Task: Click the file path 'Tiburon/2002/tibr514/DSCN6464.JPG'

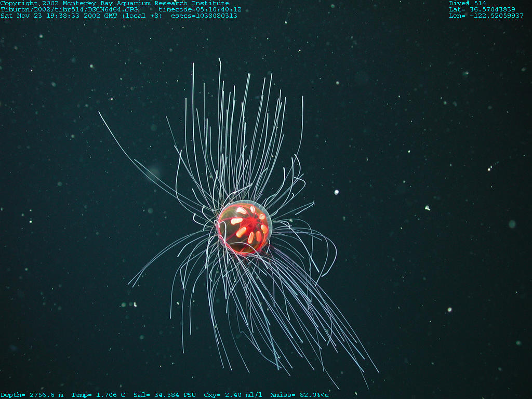Action: (69, 9)
